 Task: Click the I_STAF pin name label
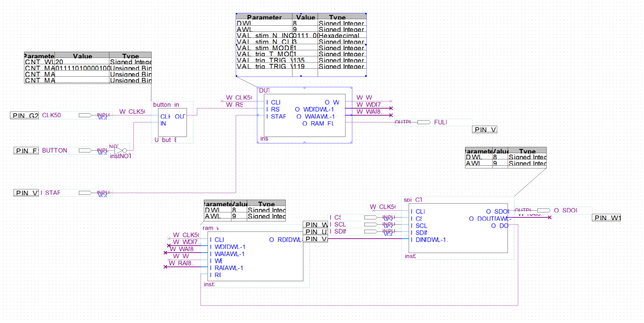point(50,193)
